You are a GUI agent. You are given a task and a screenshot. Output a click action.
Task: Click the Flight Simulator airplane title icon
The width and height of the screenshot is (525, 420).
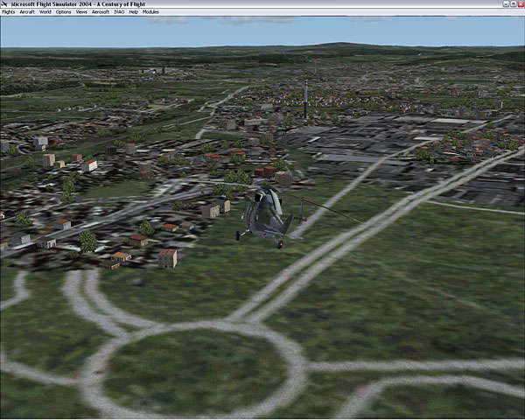pyautogui.click(x=4, y=4)
